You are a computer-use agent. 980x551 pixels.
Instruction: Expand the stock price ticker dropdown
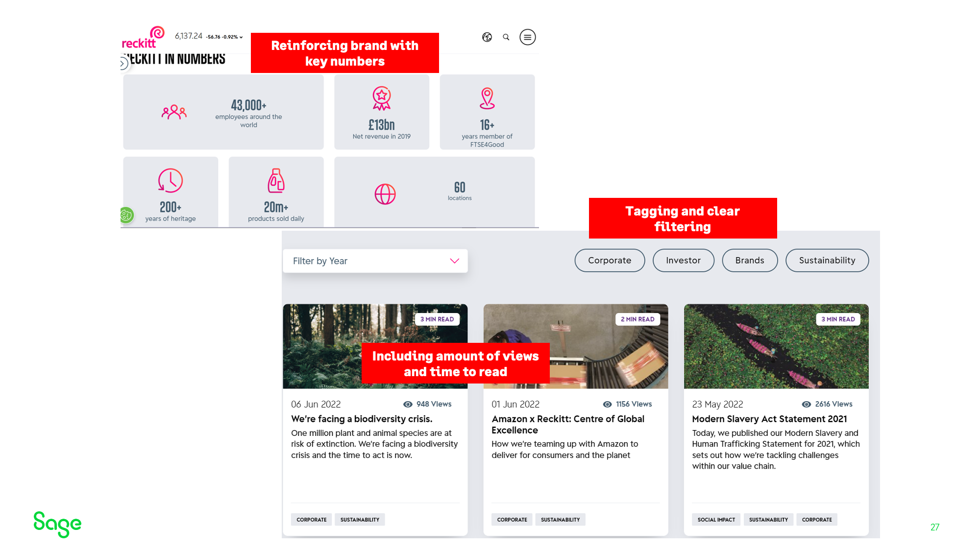[241, 37]
